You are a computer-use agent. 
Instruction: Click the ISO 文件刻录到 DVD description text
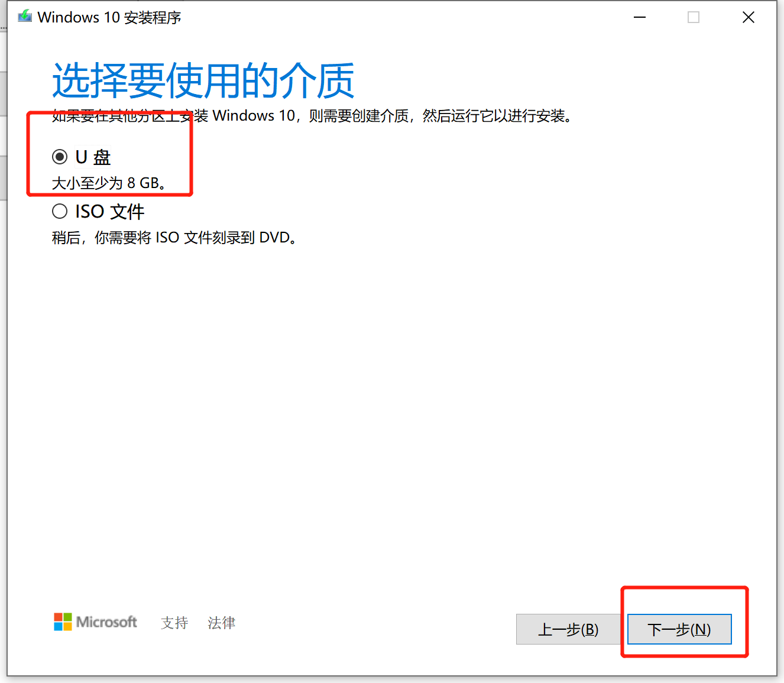coord(174,238)
